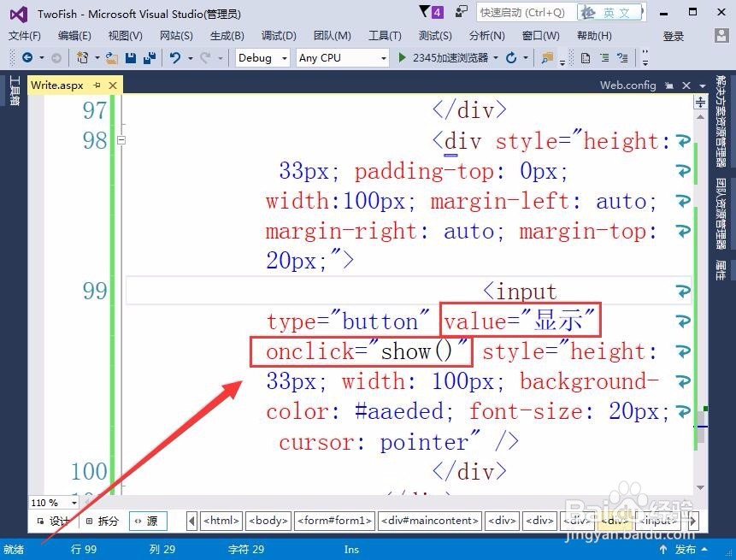736x560 pixels.
Task: Open the 窗口(W) menu
Action: coord(541,36)
